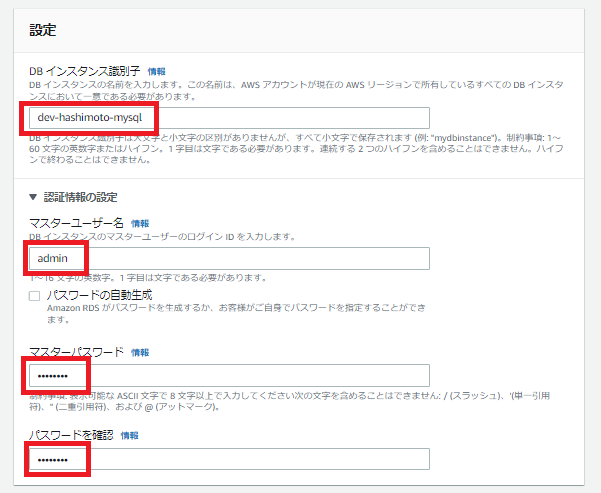Click the 設定 panel heading
Image resolution: width=601 pixels, height=493 pixels.
pos(43,31)
